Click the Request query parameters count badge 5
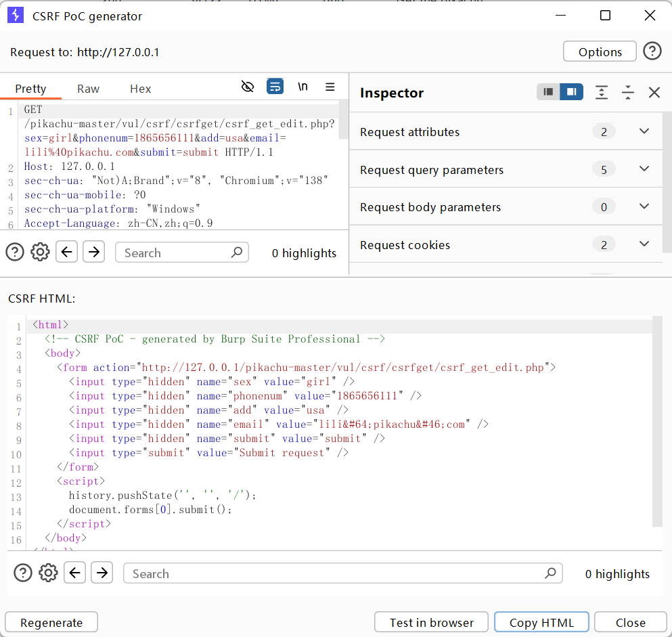The height and width of the screenshot is (637, 672). pos(604,169)
